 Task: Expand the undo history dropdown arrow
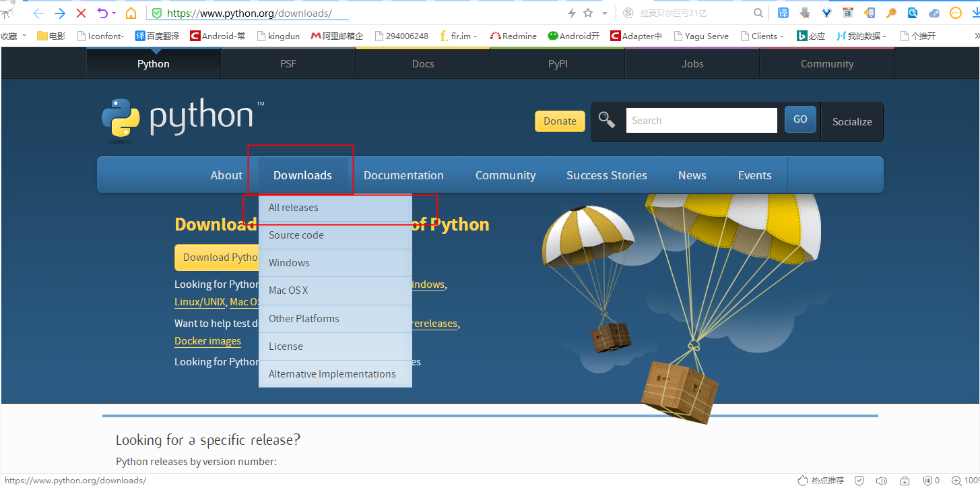114,13
